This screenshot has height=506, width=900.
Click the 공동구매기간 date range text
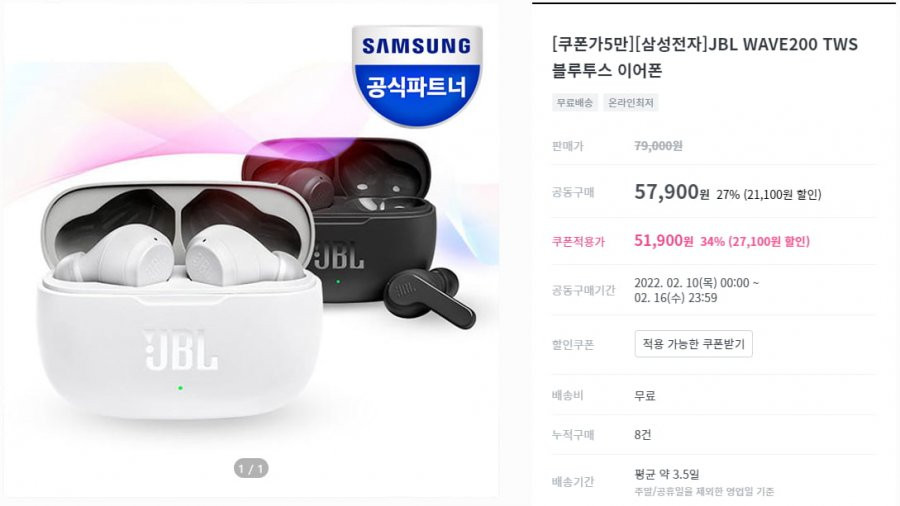[x=696, y=290]
